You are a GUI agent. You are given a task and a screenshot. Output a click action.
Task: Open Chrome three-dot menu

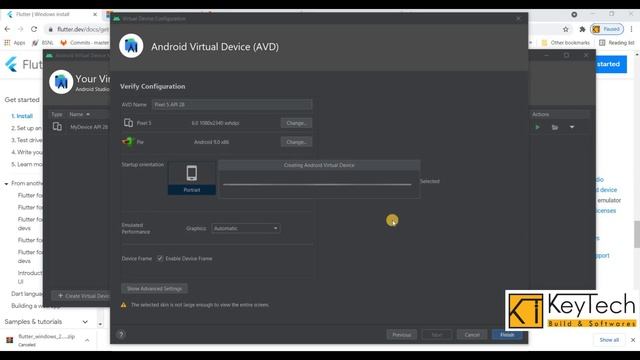coord(631,29)
